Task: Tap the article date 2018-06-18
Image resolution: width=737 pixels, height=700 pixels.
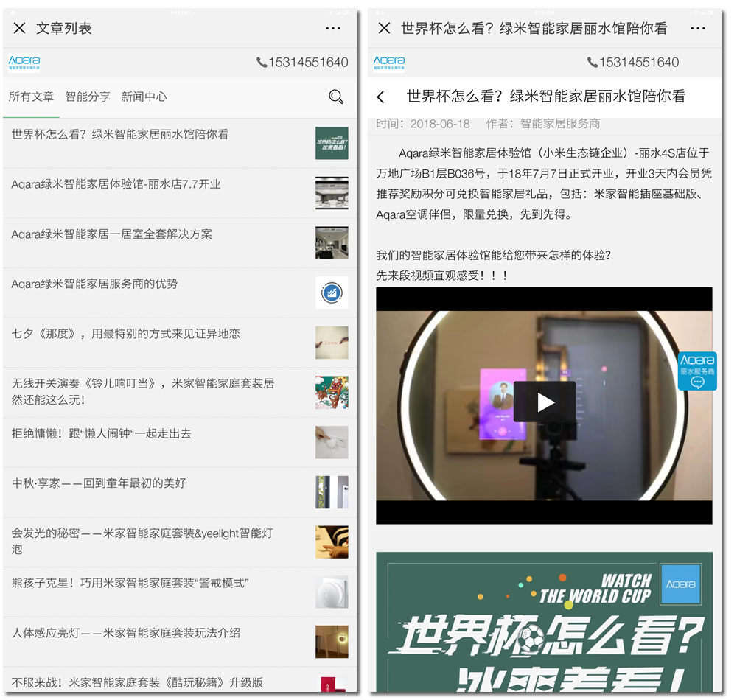Action: (439, 124)
